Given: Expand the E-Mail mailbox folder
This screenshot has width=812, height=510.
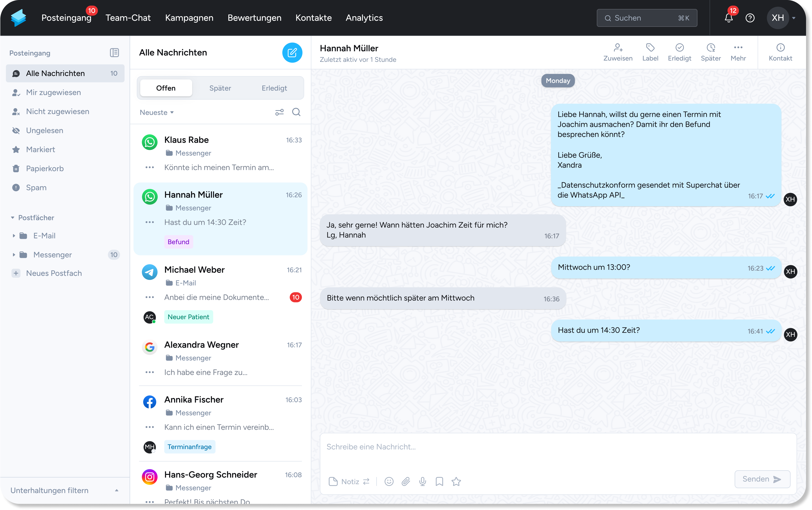Looking at the screenshot, I should [14, 236].
